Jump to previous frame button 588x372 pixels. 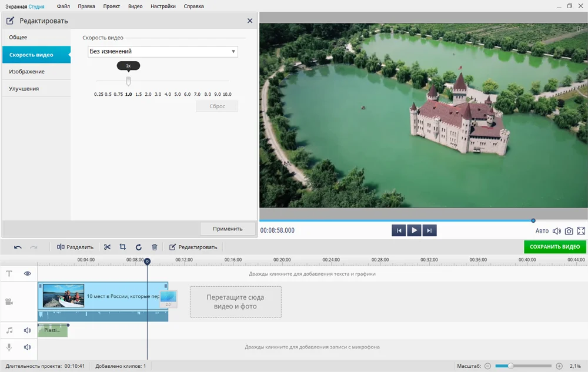[x=399, y=230]
